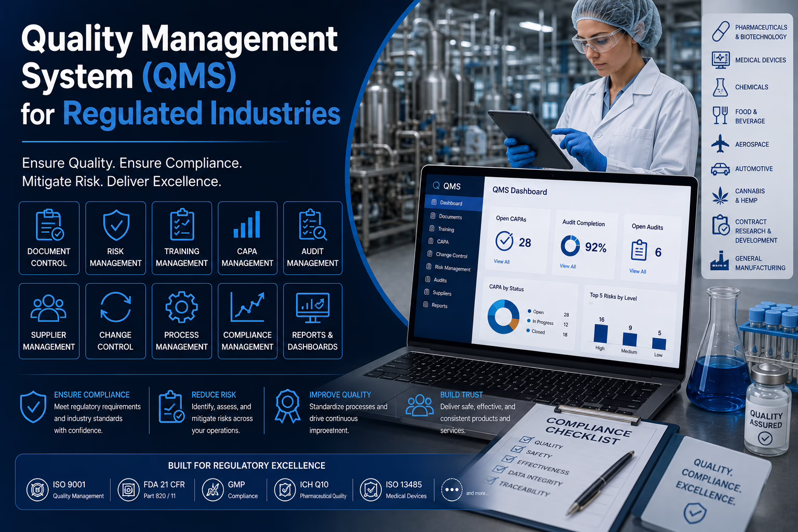Click View All under Open CAPAs
798x532 pixels.
[x=501, y=262]
